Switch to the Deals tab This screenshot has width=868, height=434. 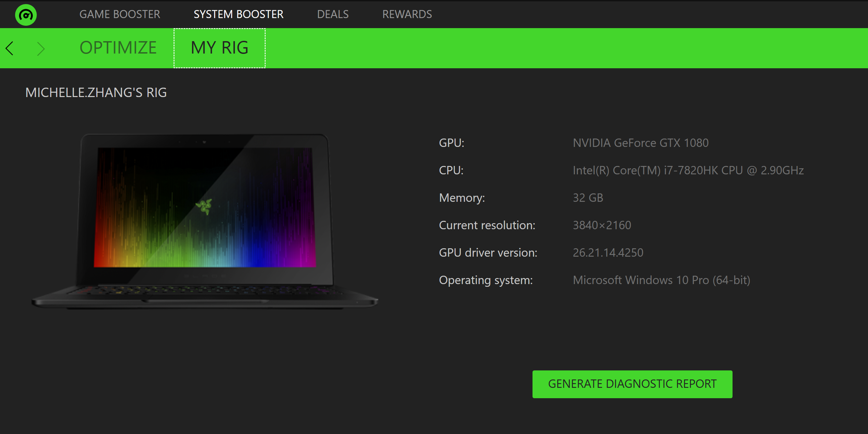click(x=333, y=14)
